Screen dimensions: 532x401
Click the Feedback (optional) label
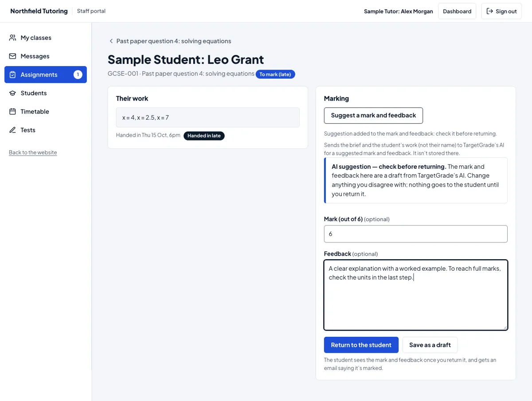[351, 254]
